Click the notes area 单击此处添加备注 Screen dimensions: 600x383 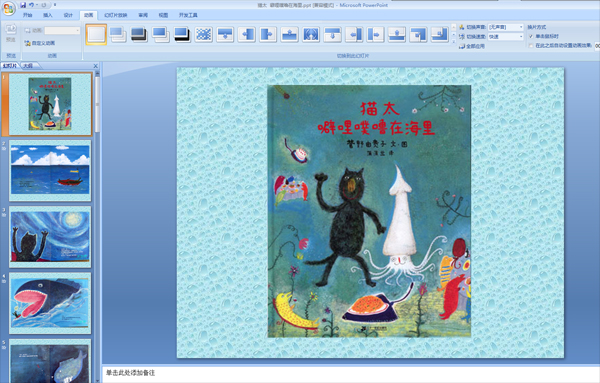(130, 373)
